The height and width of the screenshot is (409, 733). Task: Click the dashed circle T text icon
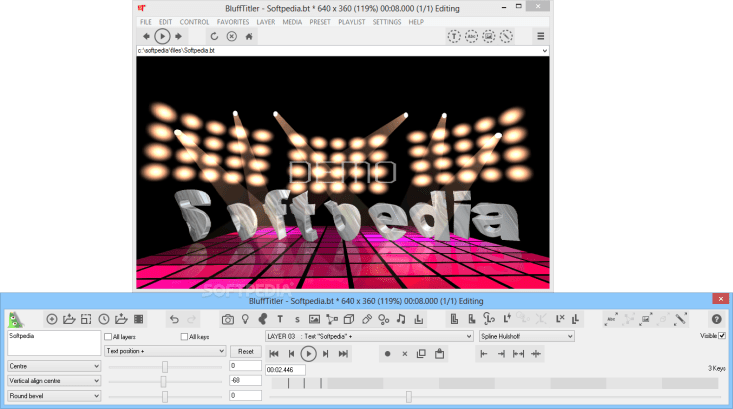coord(453,36)
